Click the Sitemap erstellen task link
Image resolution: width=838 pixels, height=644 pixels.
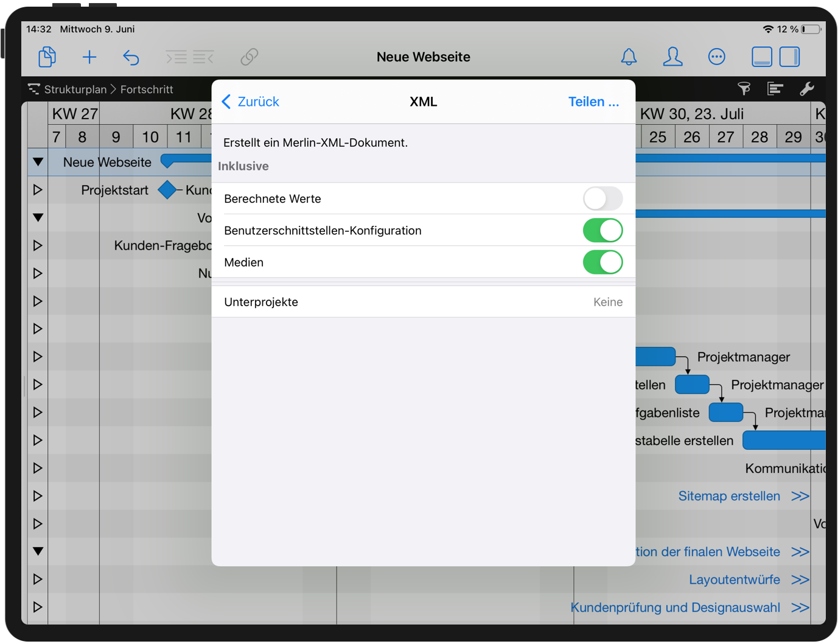(x=729, y=496)
